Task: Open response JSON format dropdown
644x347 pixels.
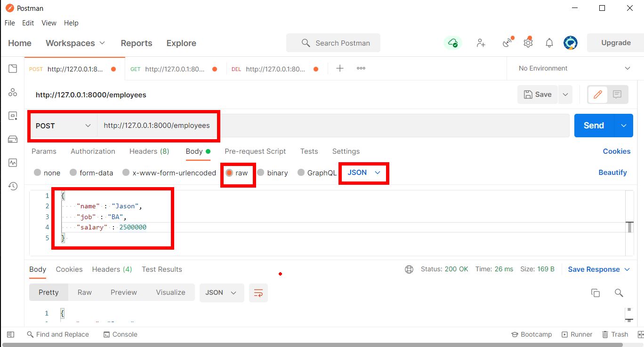Action: [222, 292]
